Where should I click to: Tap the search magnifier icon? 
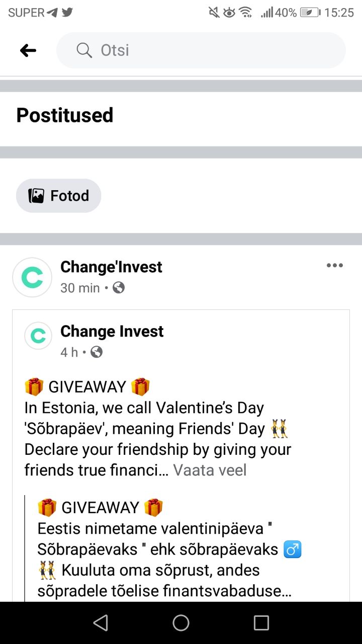84,50
